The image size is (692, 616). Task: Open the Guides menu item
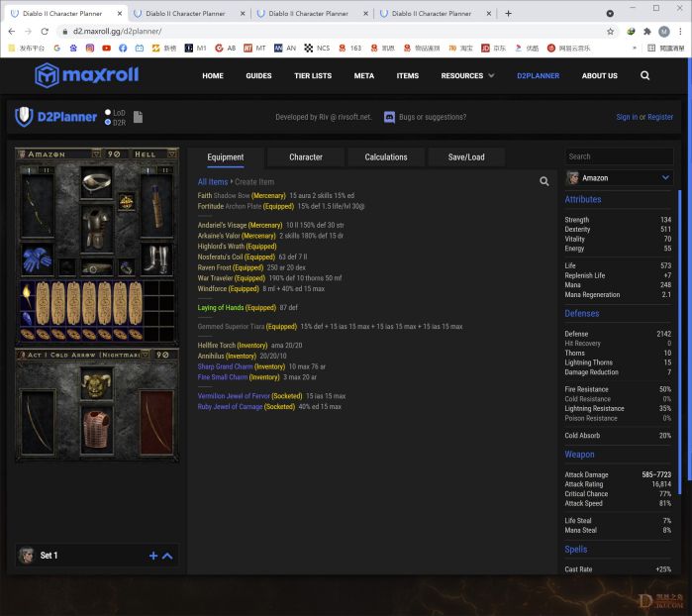tap(258, 75)
